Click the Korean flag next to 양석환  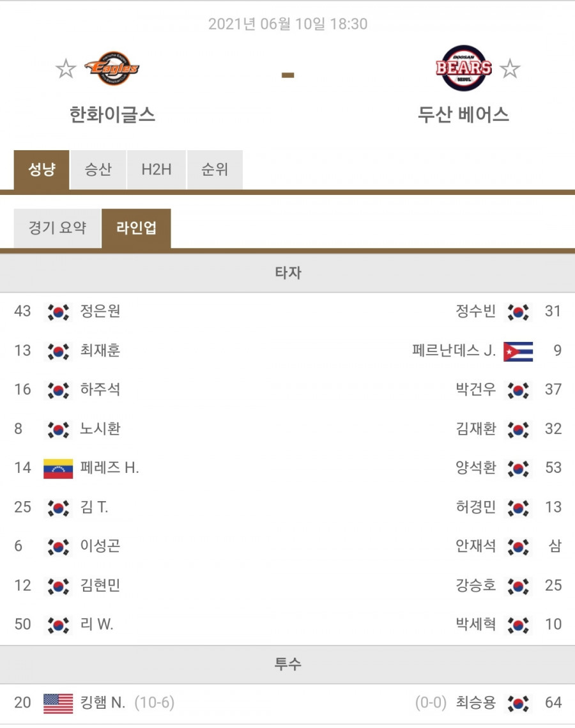518,469
